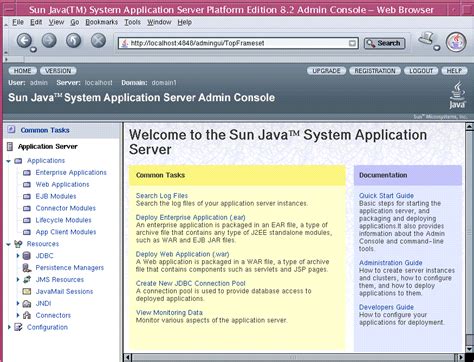Screen dimensions: 474x362
Task: Click the Java logo in banner
Action: coord(457,96)
